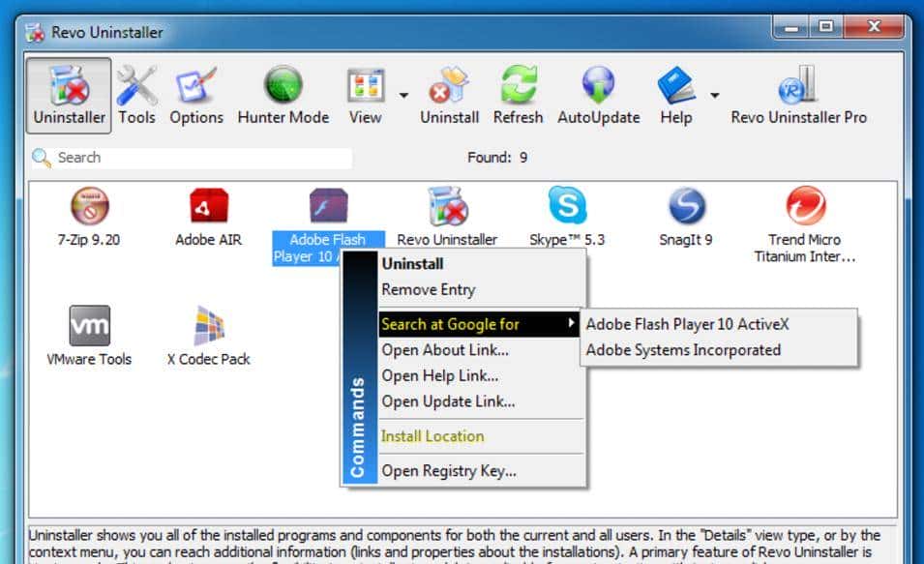The width and height of the screenshot is (924, 564).
Task: Choose Remove Entry in context menu
Action: pyautogui.click(x=482, y=290)
